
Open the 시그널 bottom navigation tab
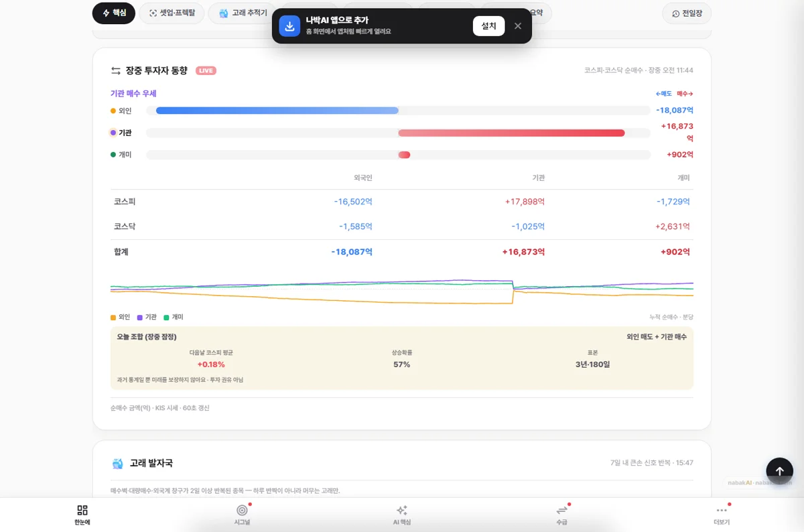[242, 515]
